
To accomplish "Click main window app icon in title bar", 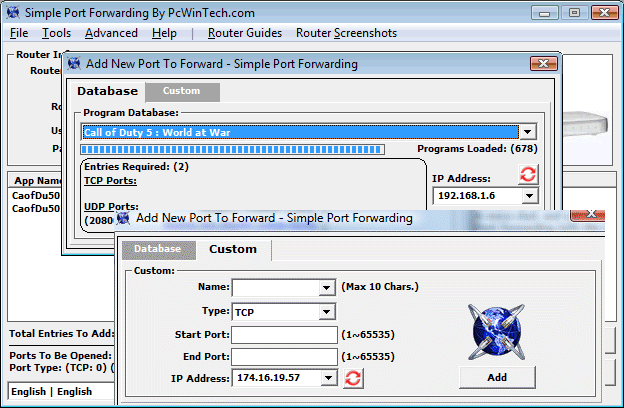I will coord(13,12).
